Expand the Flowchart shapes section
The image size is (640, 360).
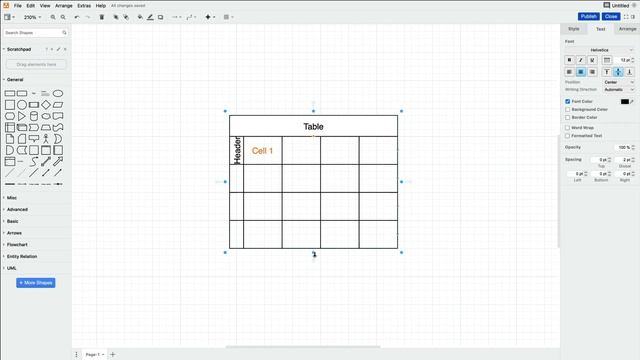(x=17, y=244)
